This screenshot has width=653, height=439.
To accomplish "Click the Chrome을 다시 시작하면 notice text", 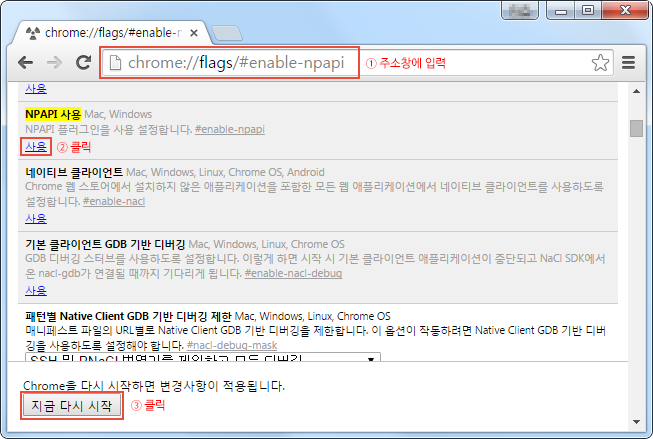I will (x=154, y=386).
